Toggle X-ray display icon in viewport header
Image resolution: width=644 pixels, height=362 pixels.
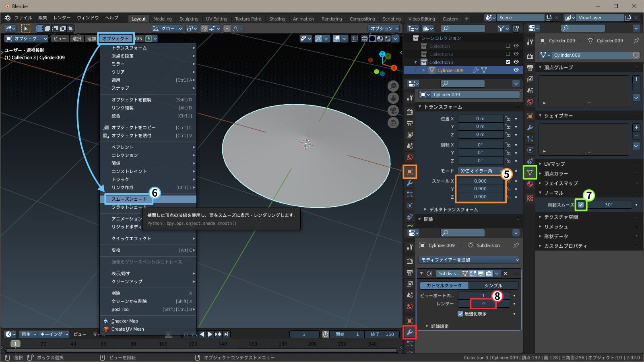[x=354, y=39]
